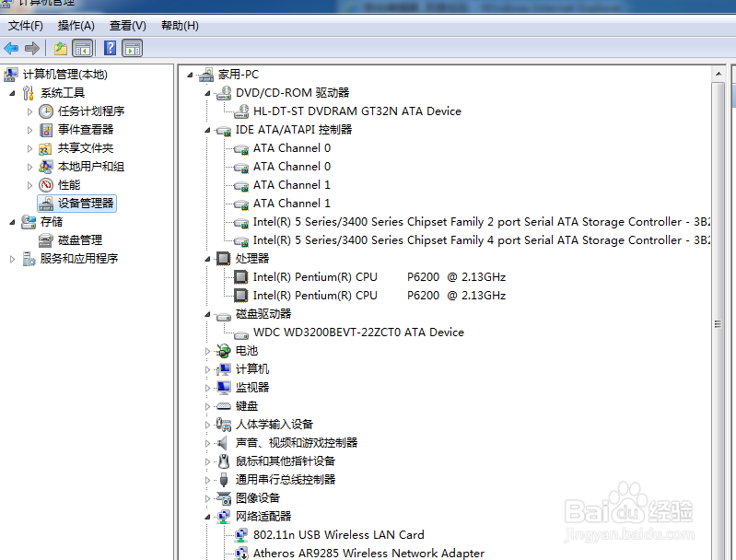Open the 操作(A) menu
Viewport: 736px width, 560px height.
[x=76, y=26]
